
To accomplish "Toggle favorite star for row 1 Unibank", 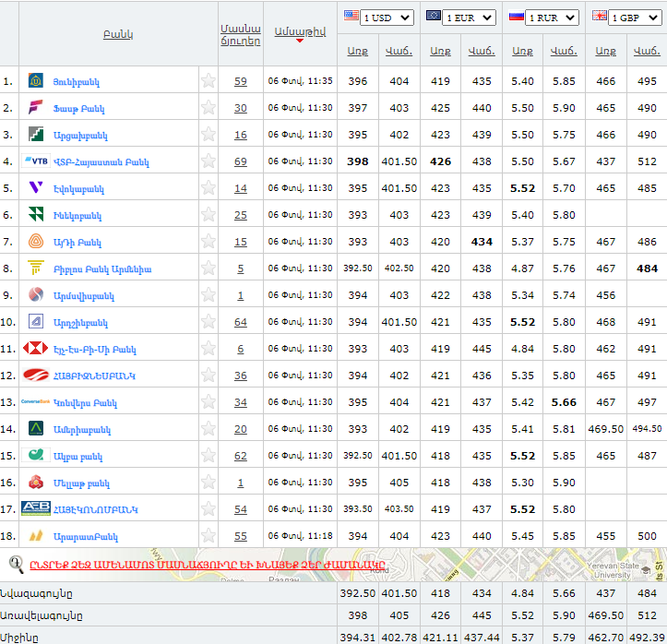I will 208,80.
